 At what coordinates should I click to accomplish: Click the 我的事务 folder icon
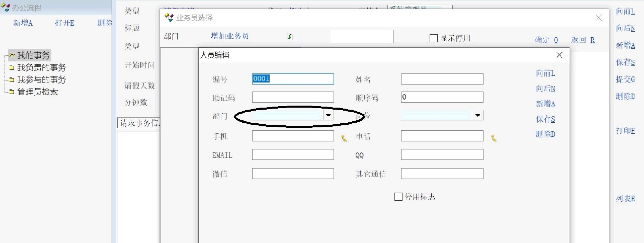coord(12,55)
